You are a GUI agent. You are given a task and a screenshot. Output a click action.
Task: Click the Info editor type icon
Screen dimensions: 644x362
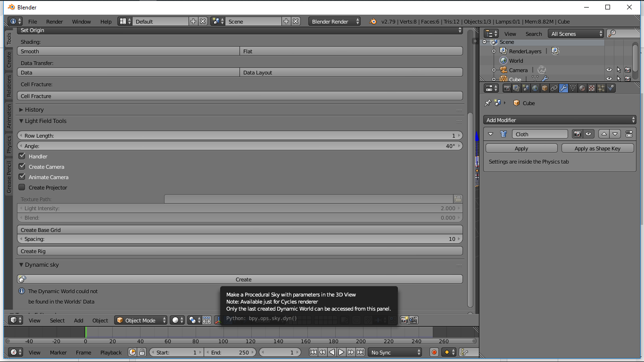click(15, 21)
